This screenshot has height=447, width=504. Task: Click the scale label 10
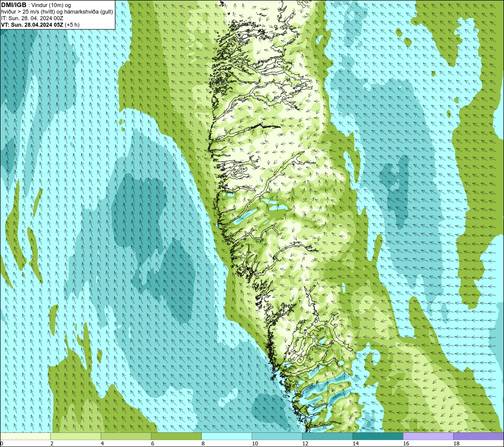[255, 444]
